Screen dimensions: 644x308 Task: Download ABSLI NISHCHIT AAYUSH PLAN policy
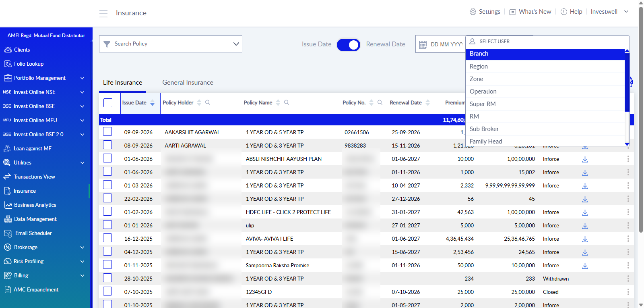point(585,159)
